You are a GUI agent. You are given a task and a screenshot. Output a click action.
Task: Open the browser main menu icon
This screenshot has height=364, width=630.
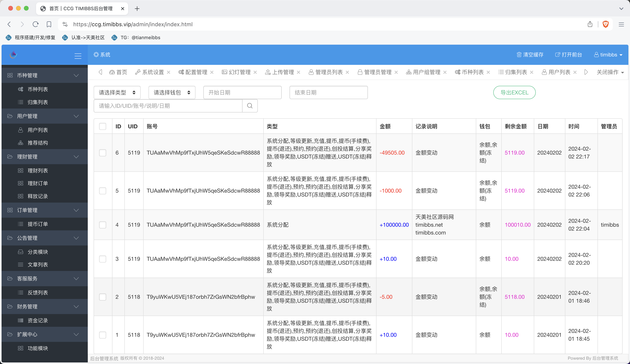tap(621, 24)
